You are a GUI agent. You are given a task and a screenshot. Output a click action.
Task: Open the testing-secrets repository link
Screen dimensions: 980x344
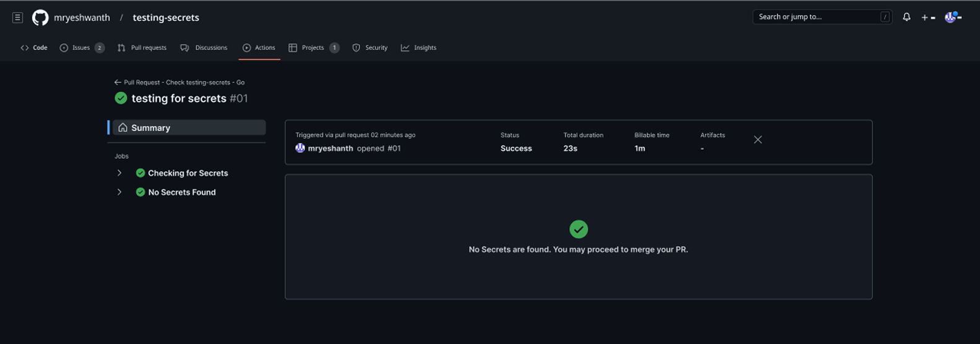tap(166, 17)
